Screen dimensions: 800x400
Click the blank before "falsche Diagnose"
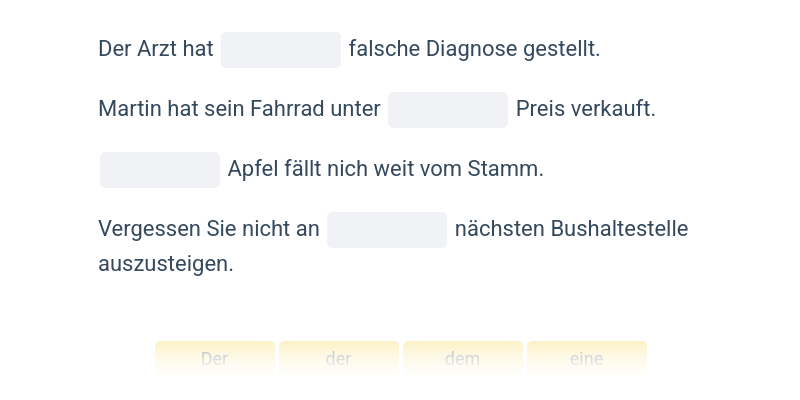[x=281, y=49]
